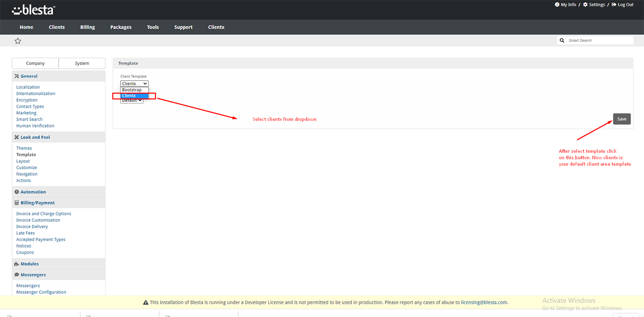Open Invoice Customization
The width and height of the screenshot is (644, 317).
38,220
